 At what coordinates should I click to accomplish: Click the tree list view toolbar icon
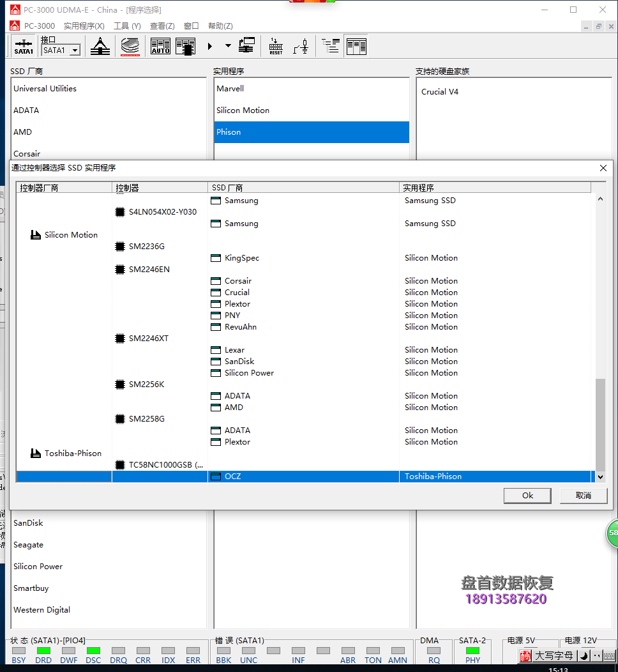pyautogui.click(x=331, y=46)
